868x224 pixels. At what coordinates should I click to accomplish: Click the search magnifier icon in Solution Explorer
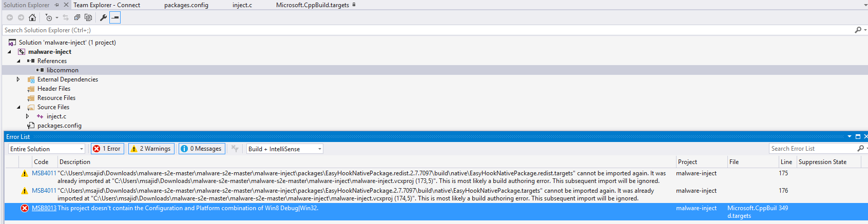858,30
